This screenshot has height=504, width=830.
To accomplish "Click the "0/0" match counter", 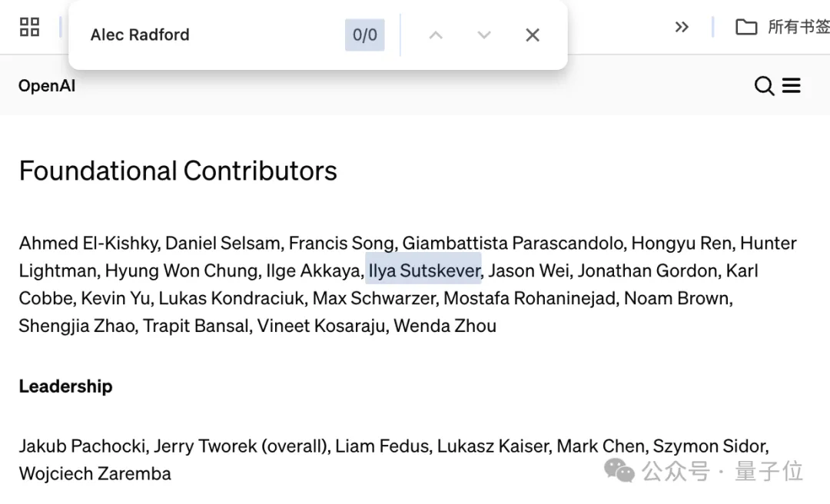I will click(x=365, y=35).
